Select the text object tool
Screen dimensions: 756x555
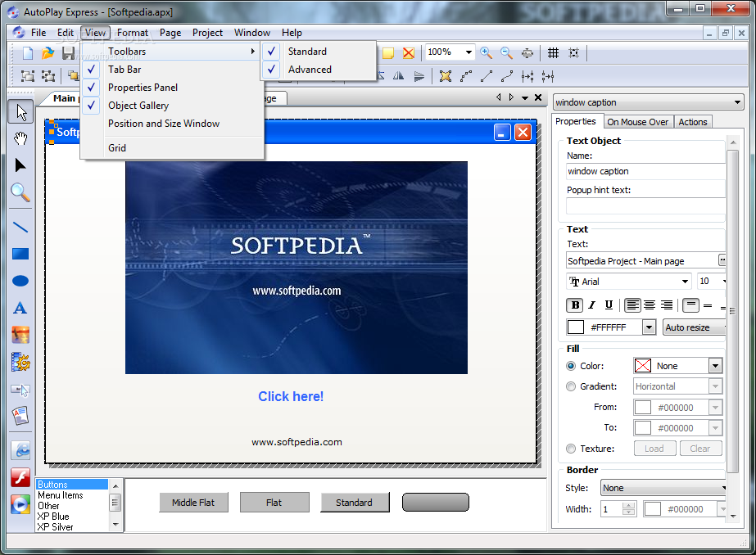20,308
